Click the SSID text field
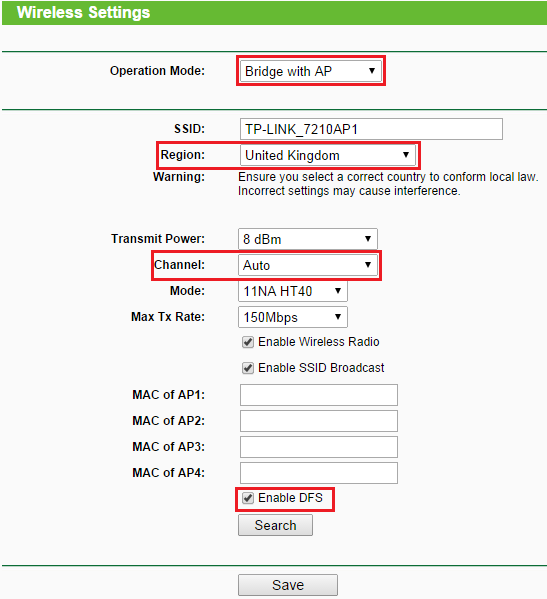This screenshot has height=599, width=547. click(371, 129)
